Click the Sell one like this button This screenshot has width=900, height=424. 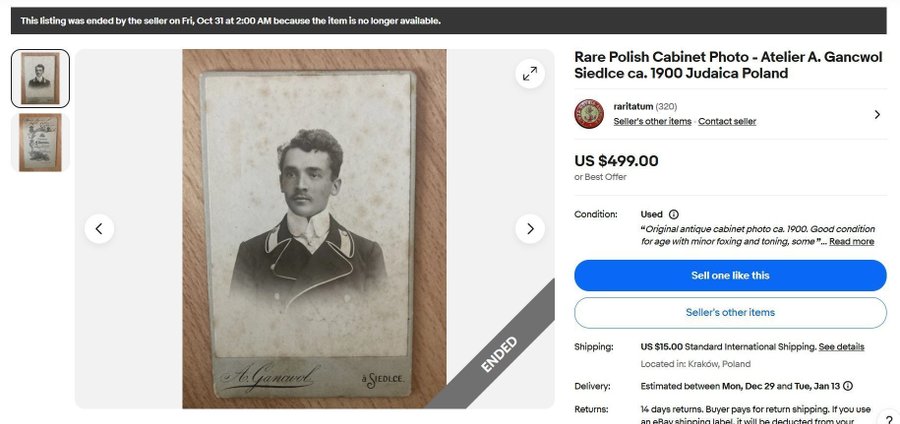click(730, 275)
